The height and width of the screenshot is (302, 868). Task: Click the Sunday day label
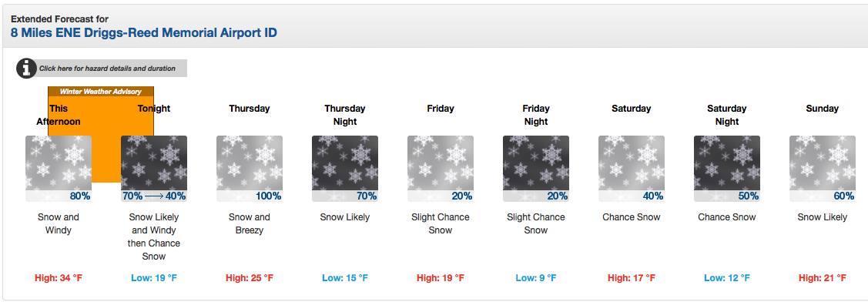pyautogui.click(x=823, y=109)
